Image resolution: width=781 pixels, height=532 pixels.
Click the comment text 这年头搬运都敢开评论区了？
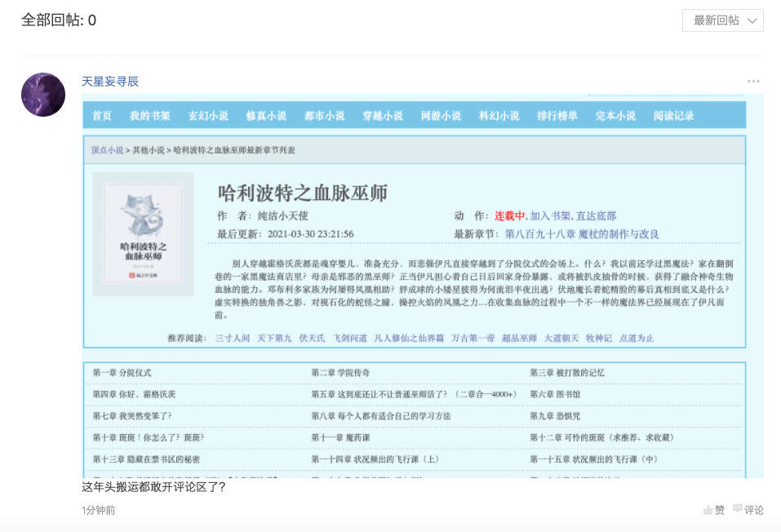click(153, 486)
